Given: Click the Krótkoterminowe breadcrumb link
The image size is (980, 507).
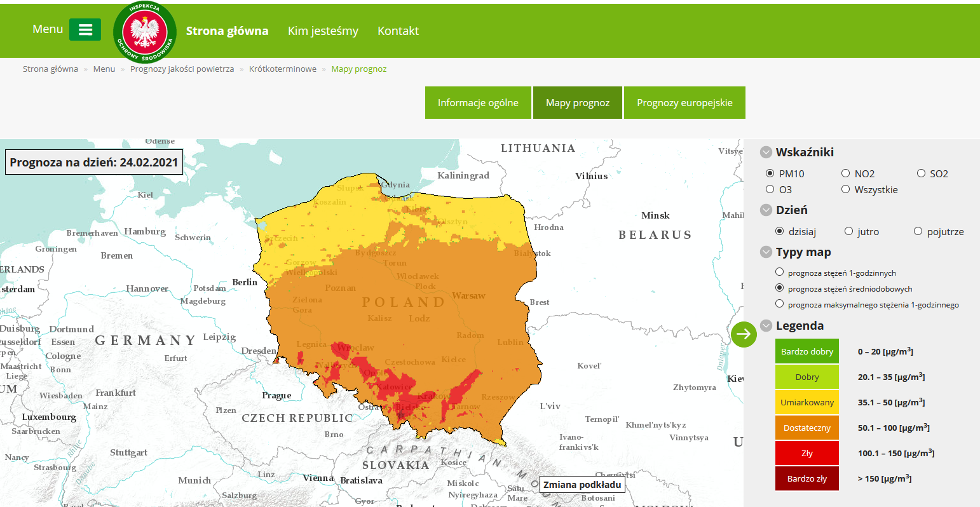Looking at the screenshot, I should pos(283,69).
